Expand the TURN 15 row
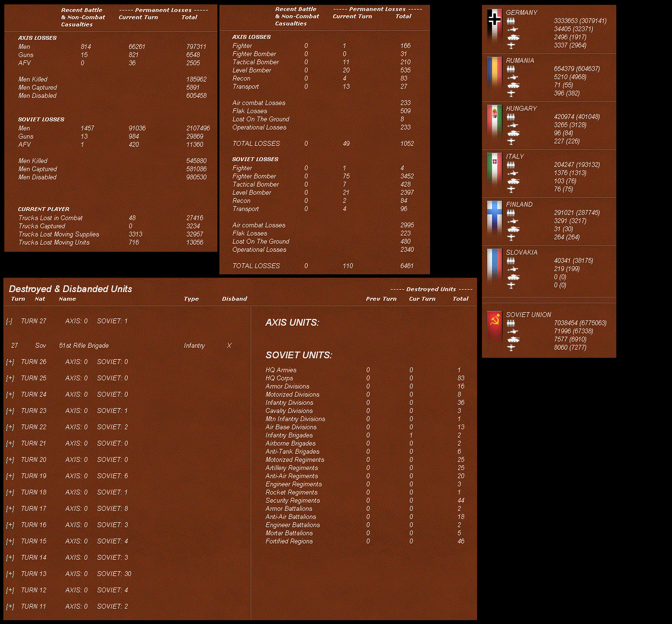This screenshot has width=672, height=624. pyautogui.click(x=10, y=542)
